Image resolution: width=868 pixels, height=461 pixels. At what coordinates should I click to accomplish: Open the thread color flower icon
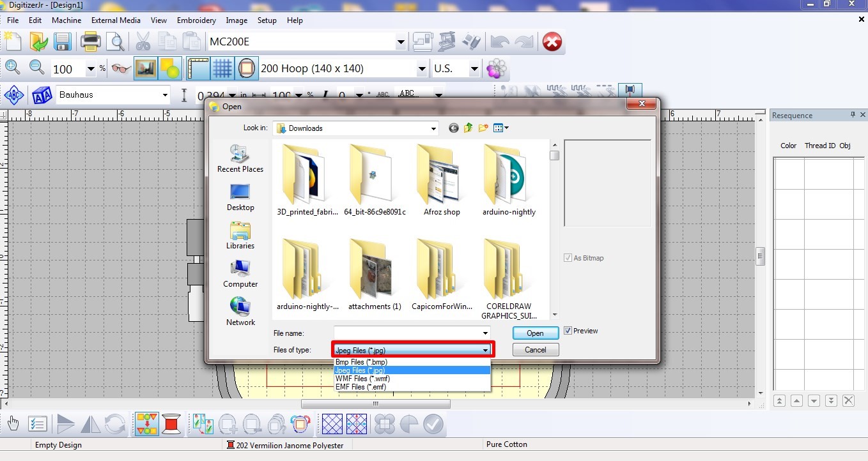coord(497,68)
